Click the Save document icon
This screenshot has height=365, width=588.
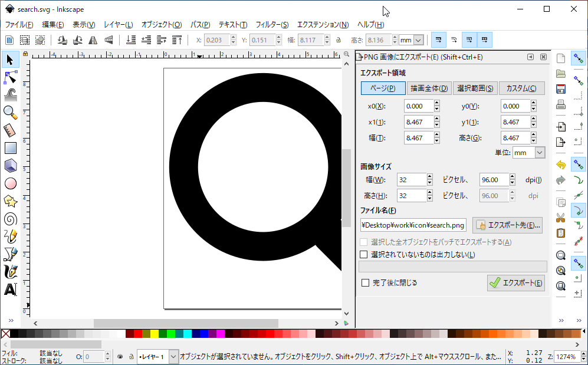(561, 90)
